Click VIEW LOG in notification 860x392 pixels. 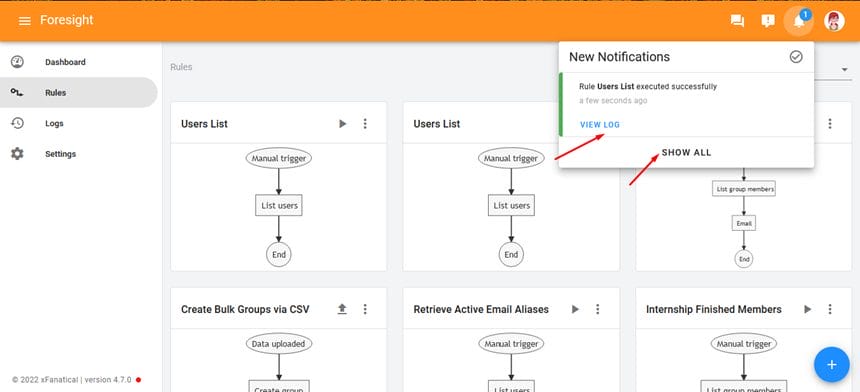tap(599, 125)
